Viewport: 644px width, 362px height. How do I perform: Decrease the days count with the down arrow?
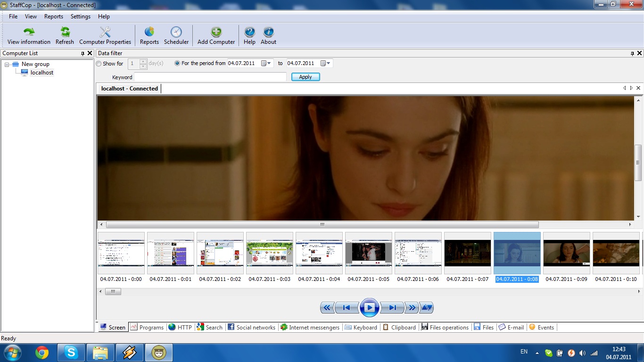[x=143, y=66]
